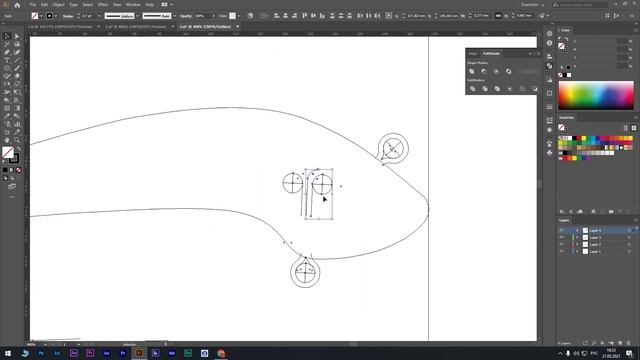Close the active document tab

tap(238, 27)
